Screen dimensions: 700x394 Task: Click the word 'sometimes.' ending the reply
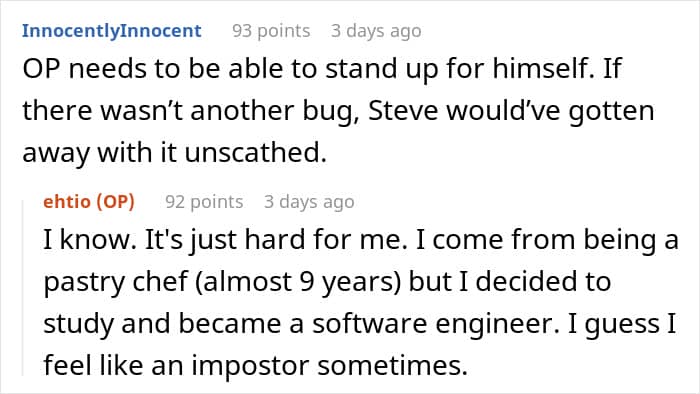[392, 366]
